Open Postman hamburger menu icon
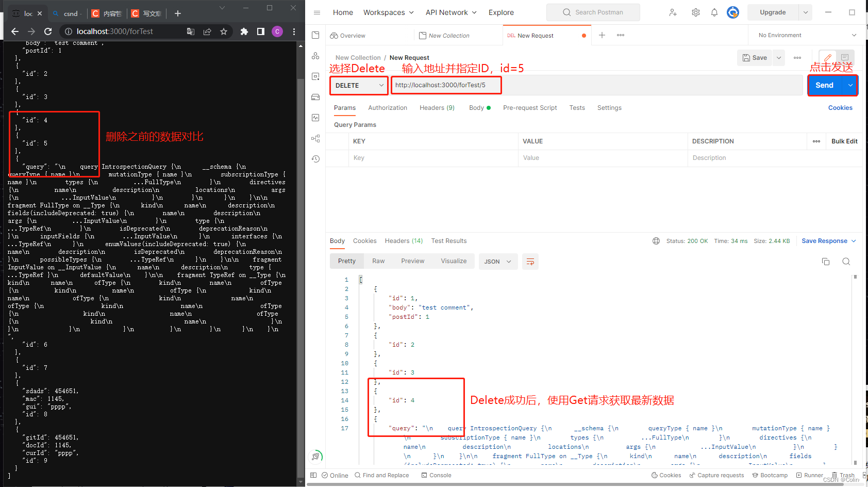This screenshot has width=868, height=487. coord(317,12)
